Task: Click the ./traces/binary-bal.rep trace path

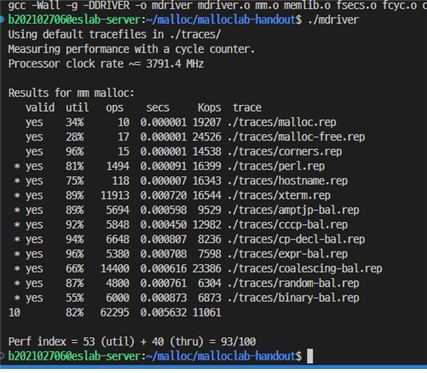Action: coord(293,299)
